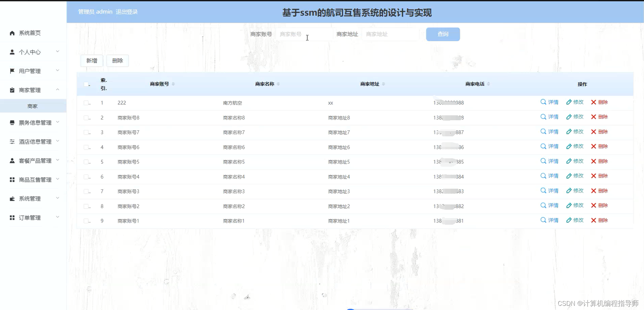Sort by 商家地址 column arrow
This screenshot has height=310, width=644.
pos(383,84)
